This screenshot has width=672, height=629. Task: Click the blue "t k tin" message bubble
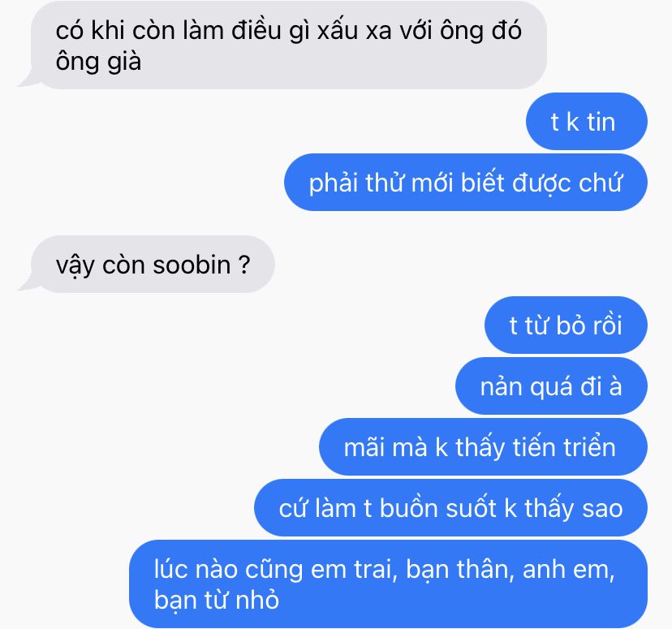point(586,122)
